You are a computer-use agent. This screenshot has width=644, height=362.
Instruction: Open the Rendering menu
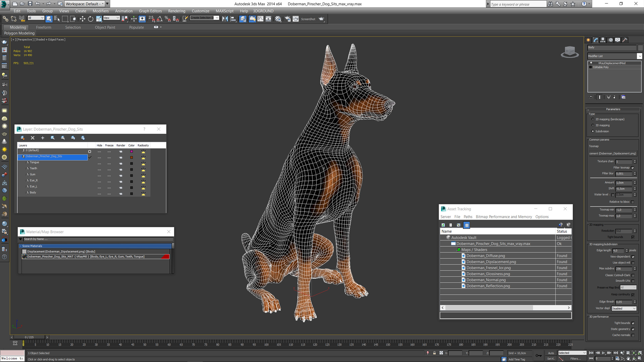click(177, 11)
